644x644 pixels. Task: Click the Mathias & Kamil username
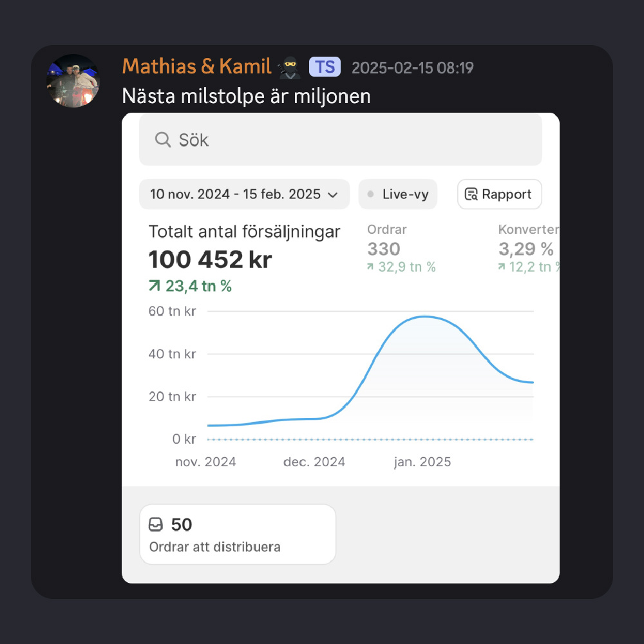pyautogui.click(x=196, y=66)
